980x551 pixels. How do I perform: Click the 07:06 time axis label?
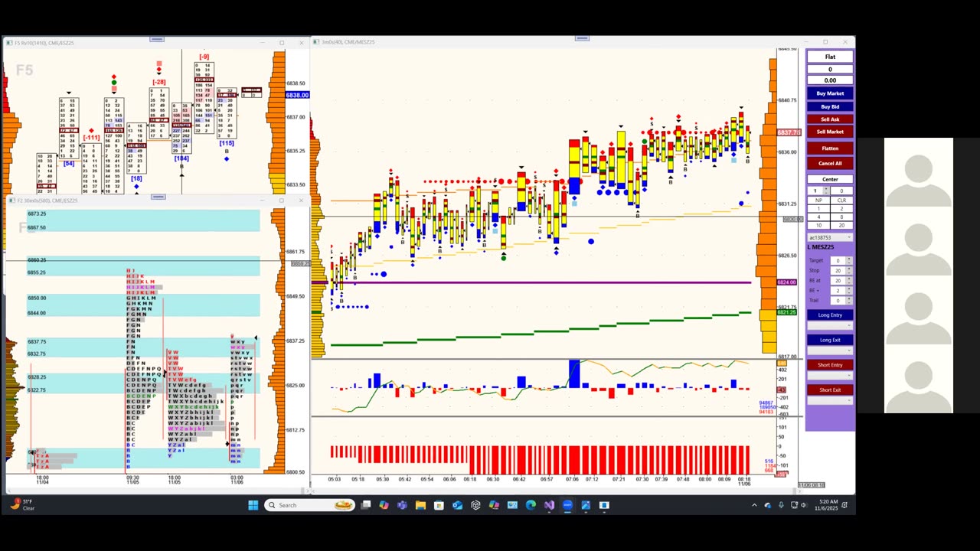572,479
